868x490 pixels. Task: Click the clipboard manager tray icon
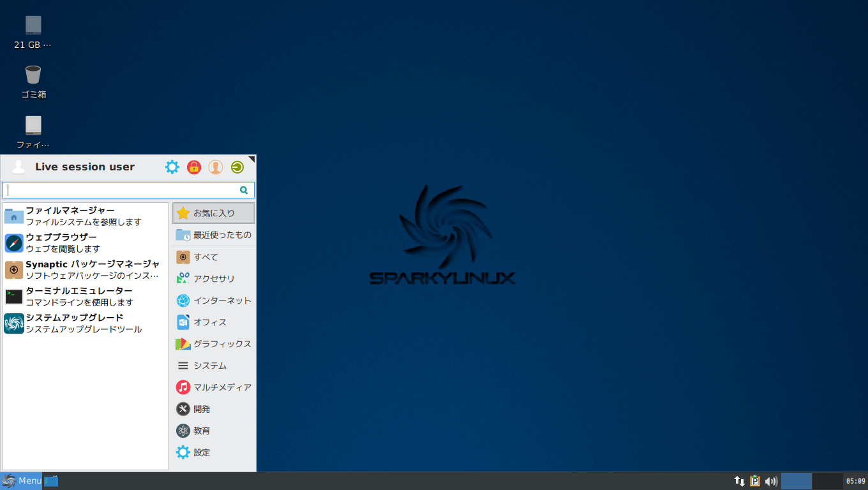[755, 481]
